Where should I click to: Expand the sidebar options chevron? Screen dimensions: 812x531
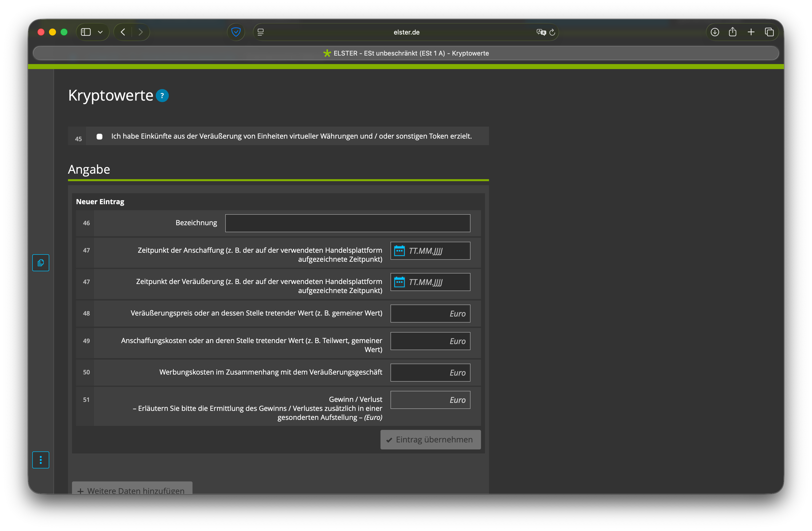(x=100, y=32)
